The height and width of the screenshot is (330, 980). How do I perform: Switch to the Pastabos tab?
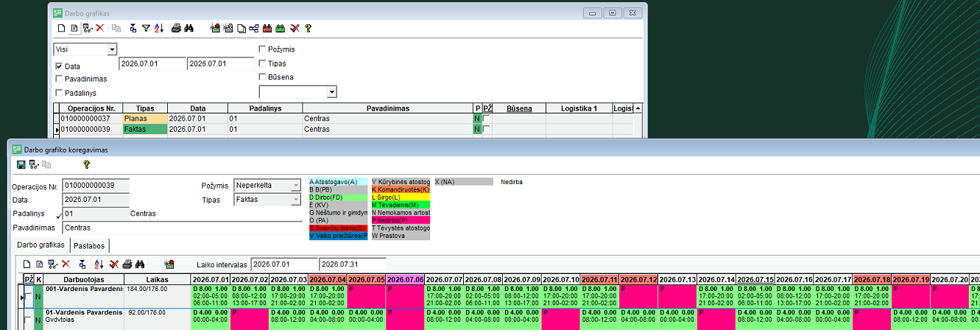pyautogui.click(x=91, y=245)
